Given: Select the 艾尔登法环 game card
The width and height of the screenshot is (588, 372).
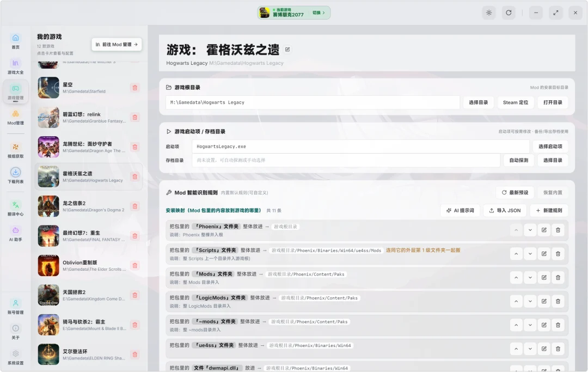Looking at the screenshot, I should pos(89,355).
